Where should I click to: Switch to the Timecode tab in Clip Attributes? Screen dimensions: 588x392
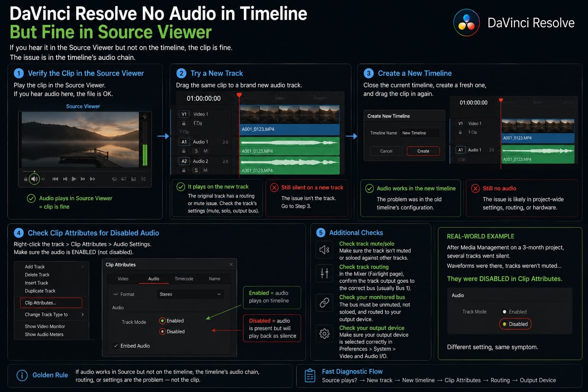[x=184, y=279]
